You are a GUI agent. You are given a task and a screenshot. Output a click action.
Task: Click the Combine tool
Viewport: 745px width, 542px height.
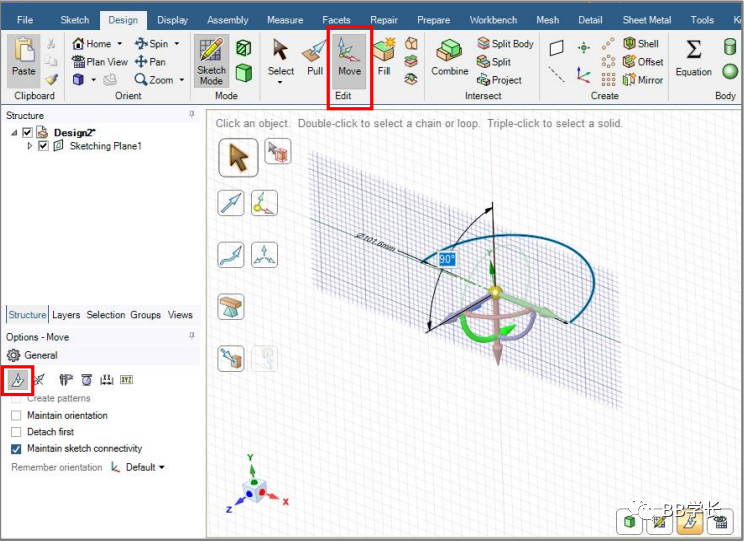coord(449,57)
